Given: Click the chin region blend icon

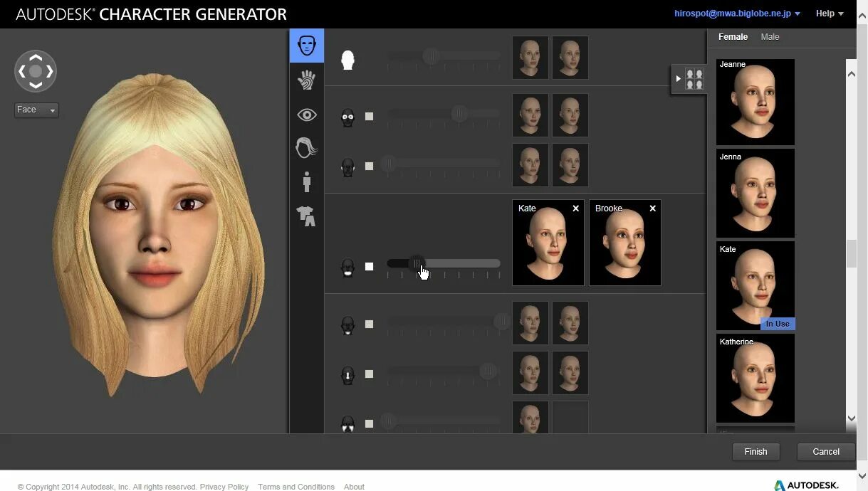Looking at the screenshot, I should [x=347, y=325].
